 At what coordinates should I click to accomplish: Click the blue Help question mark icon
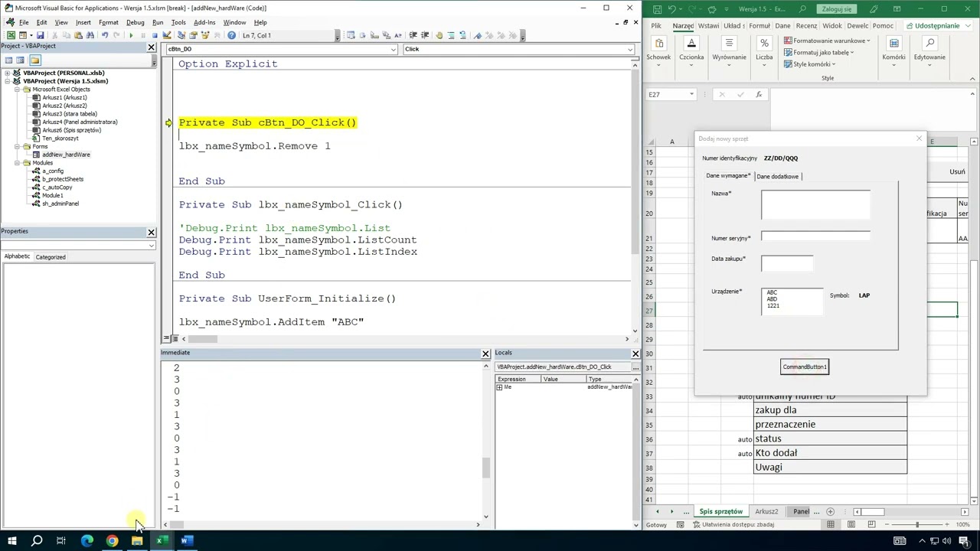[x=231, y=35]
